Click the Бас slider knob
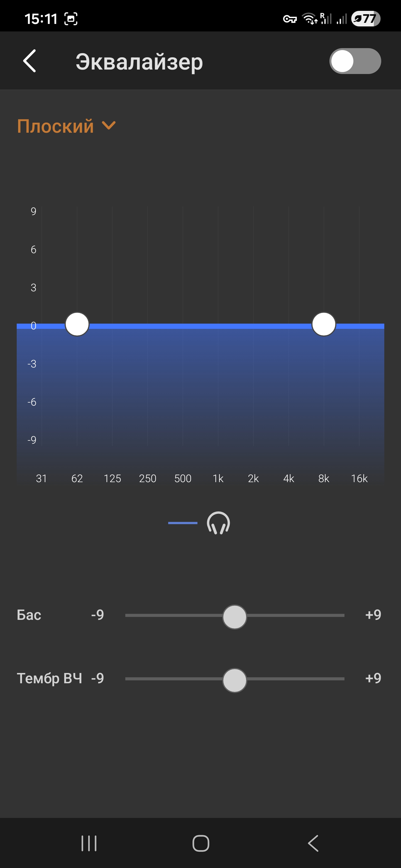The image size is (401, 868). coord(235,617)
